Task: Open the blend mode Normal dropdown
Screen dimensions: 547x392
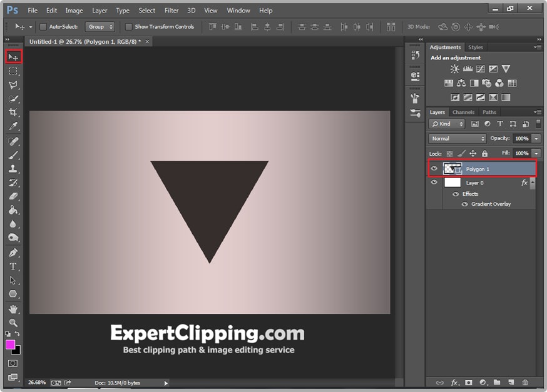Action: (x=458, y=138)
